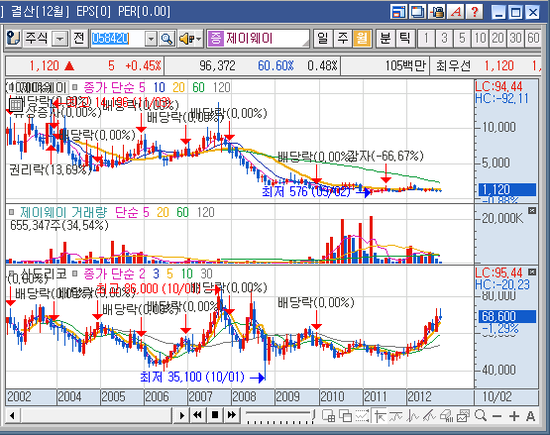The width and height of the screenshot is (550, 435).
Task: Rewind the chart playback
Action: 197,415
